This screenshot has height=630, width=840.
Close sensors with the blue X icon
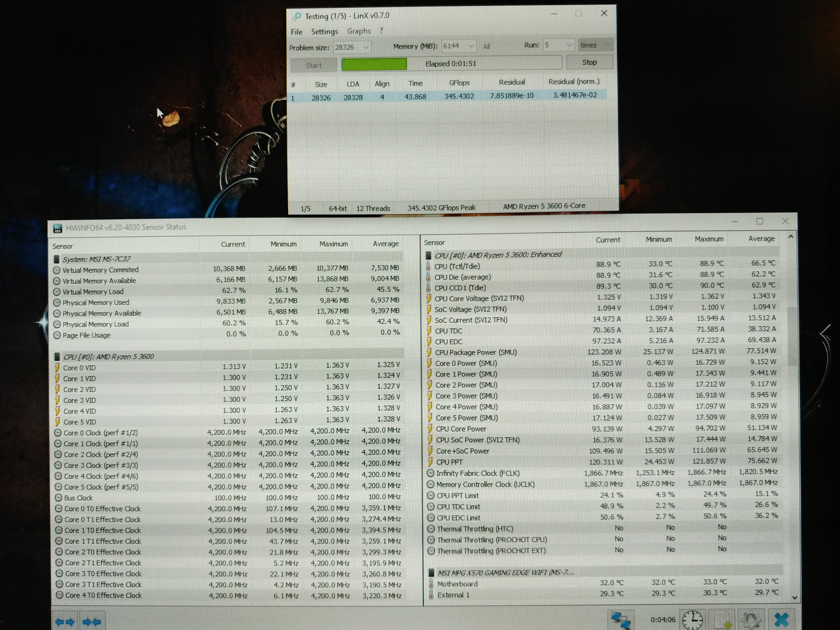point(782,619)
